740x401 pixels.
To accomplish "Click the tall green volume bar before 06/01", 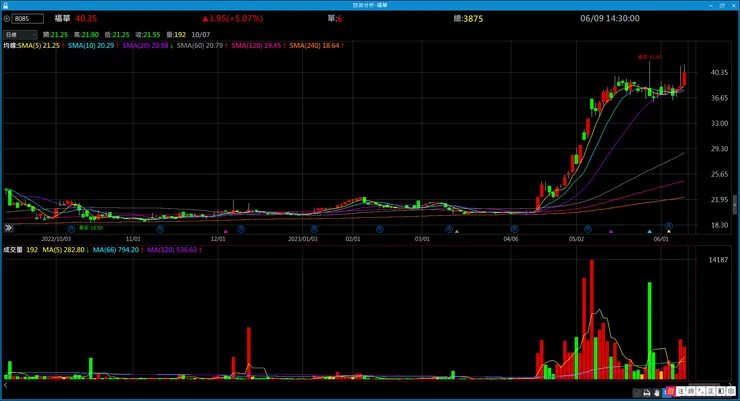I will (x=649, y=330).
